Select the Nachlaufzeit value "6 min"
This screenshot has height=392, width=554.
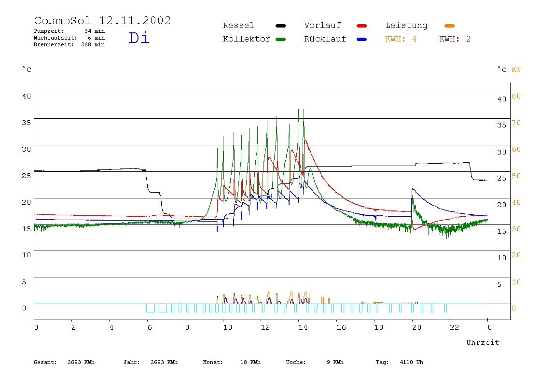point(97,38)
